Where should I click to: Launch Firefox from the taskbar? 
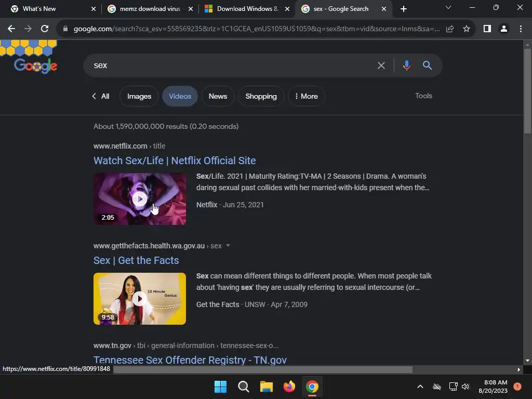(x=289, y=387)
